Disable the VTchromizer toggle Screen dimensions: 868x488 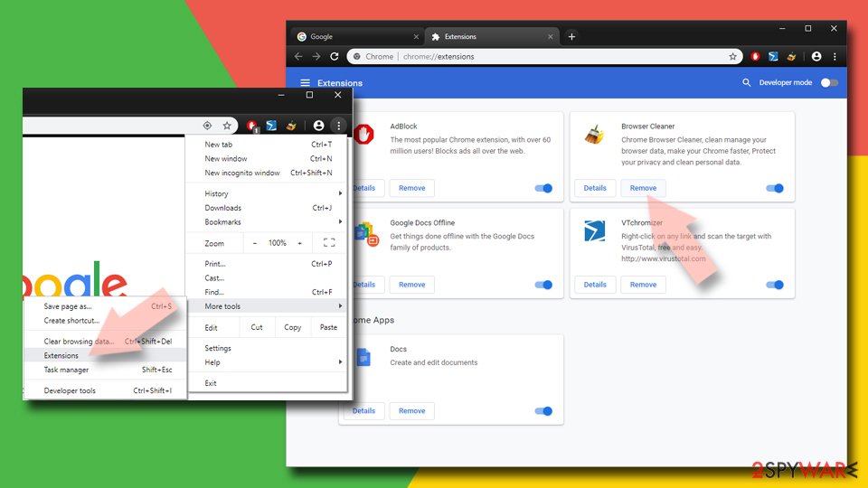pos(775,285)
